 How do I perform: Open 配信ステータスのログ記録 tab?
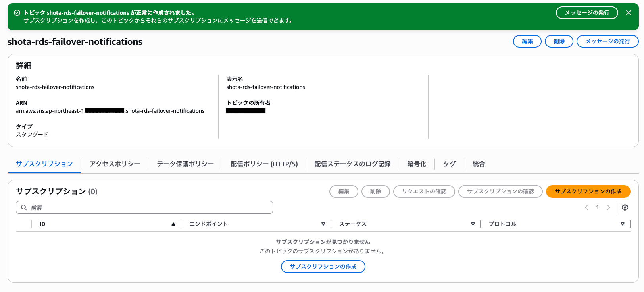point(352,164)
